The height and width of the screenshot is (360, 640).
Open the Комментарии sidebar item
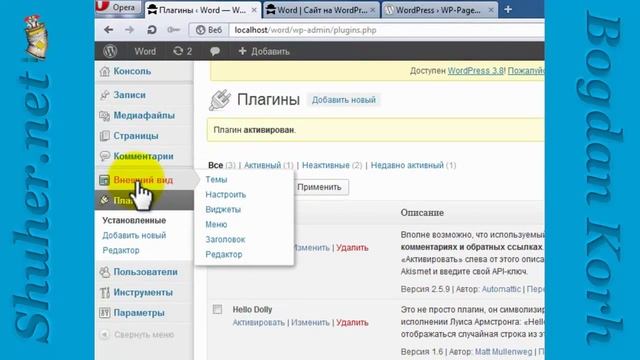click(x=144, y=156)
